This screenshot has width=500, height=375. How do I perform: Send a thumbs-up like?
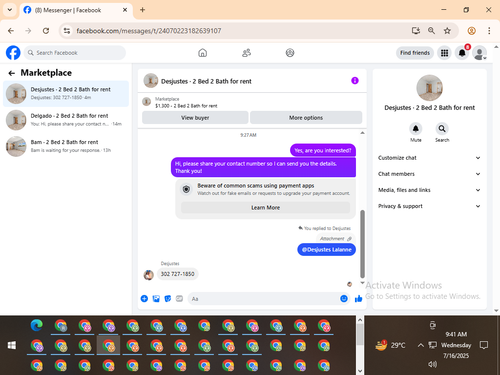(358, 298)
